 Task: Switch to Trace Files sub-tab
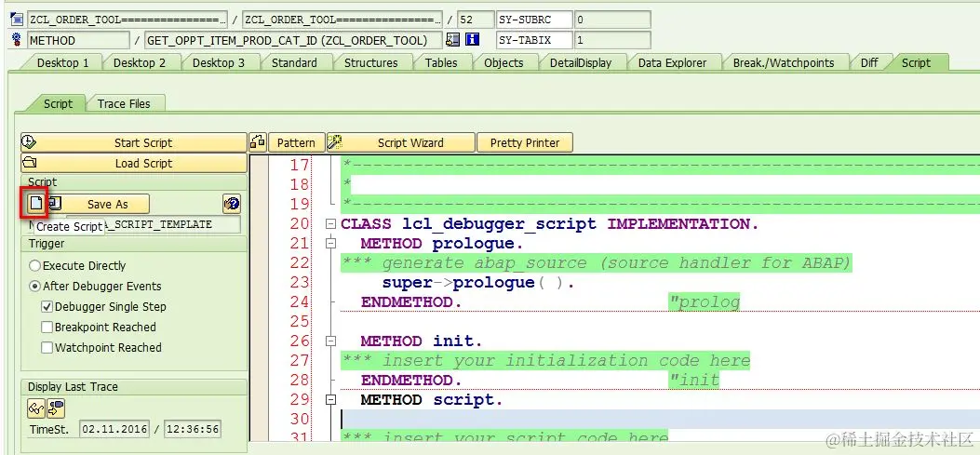point(124,104)
